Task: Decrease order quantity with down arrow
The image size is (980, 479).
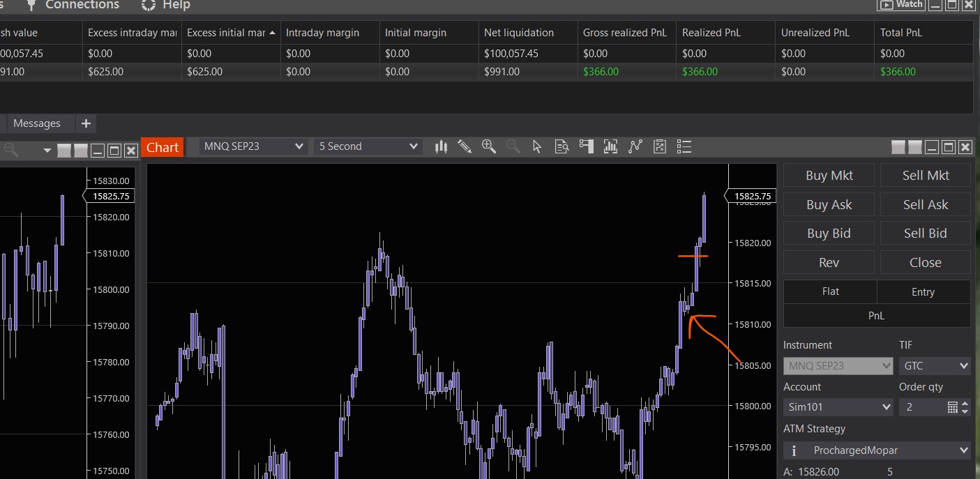Action: [965, 410]
